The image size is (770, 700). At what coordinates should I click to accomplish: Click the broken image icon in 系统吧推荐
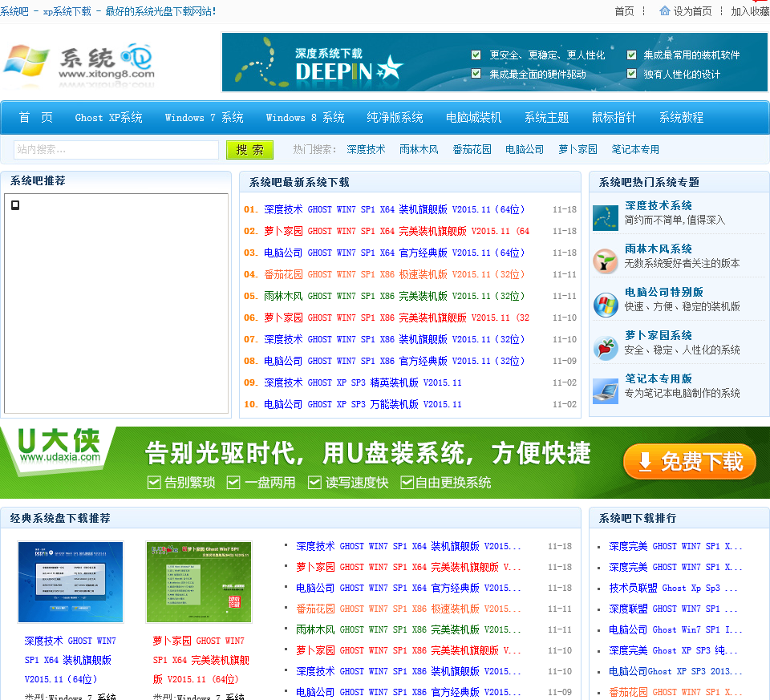pos(15,205)
